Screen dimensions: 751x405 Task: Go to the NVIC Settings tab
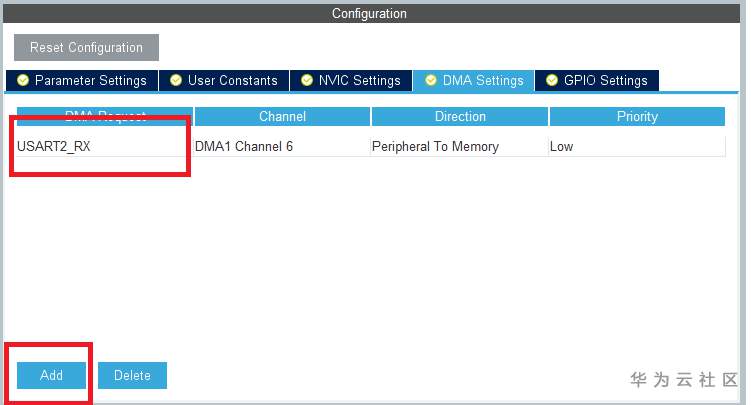359,80
